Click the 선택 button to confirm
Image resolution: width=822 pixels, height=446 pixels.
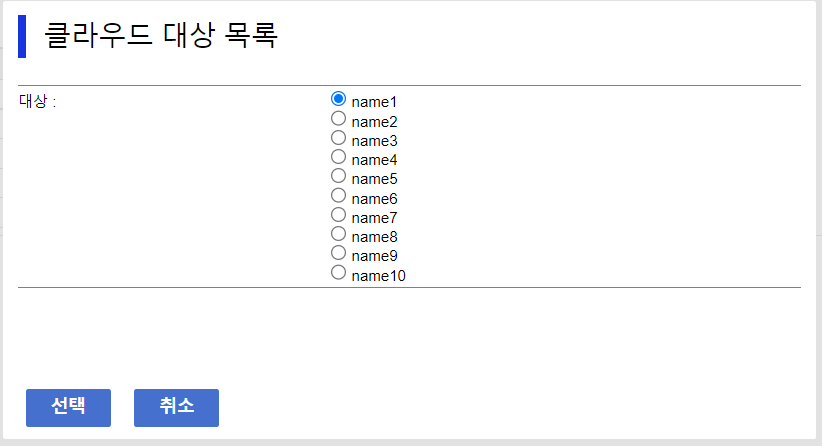68,407
